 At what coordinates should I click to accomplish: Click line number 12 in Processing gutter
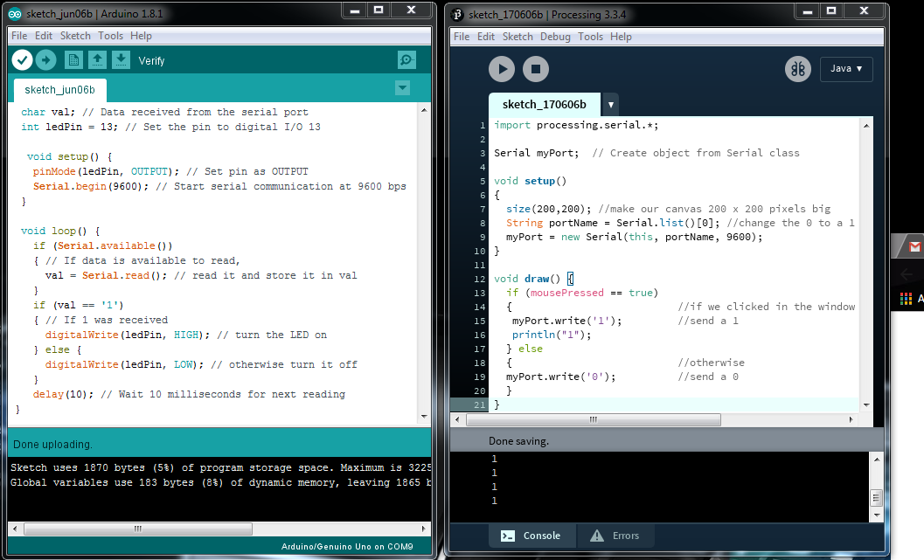(x=480, y=279)
